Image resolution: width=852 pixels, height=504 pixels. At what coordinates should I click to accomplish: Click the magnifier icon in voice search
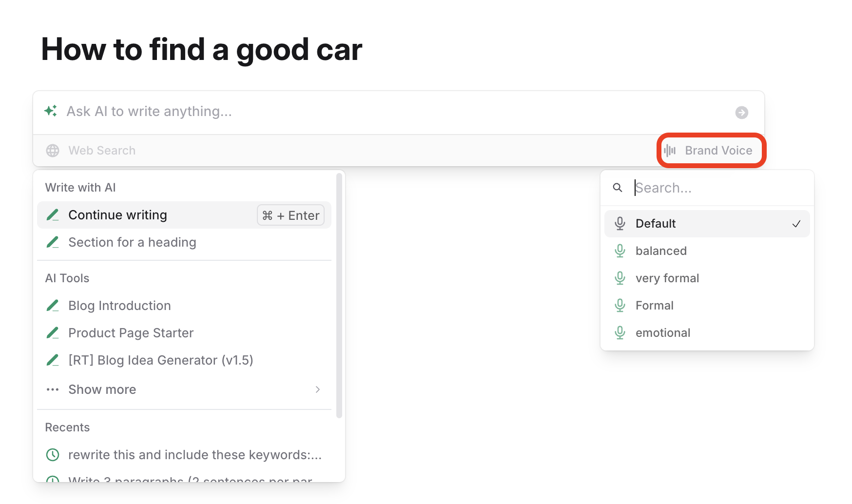click(618, 188)
